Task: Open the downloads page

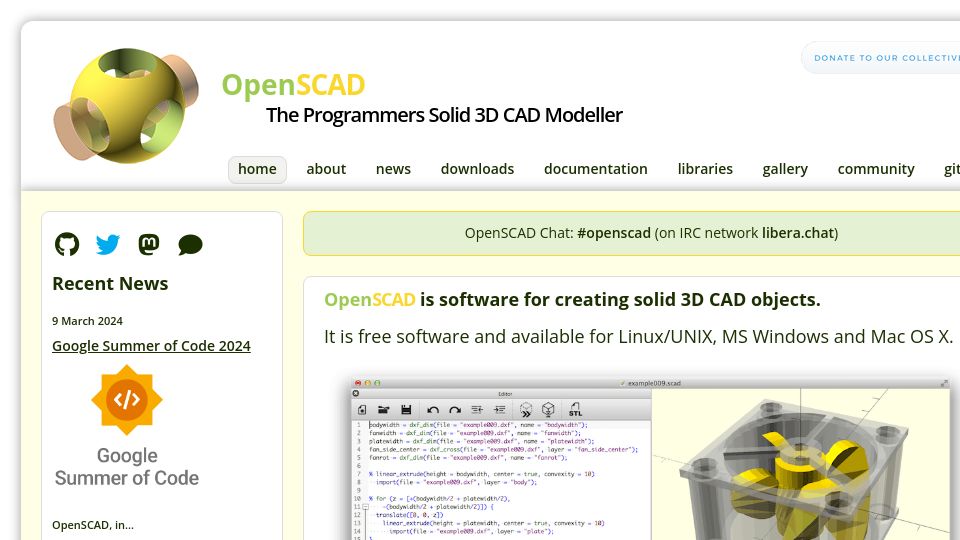Action: (x=478, y=169)
